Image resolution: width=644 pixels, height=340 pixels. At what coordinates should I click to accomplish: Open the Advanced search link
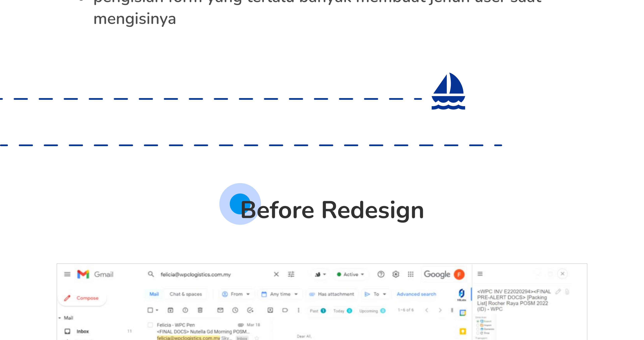click(x=416, y=294)
